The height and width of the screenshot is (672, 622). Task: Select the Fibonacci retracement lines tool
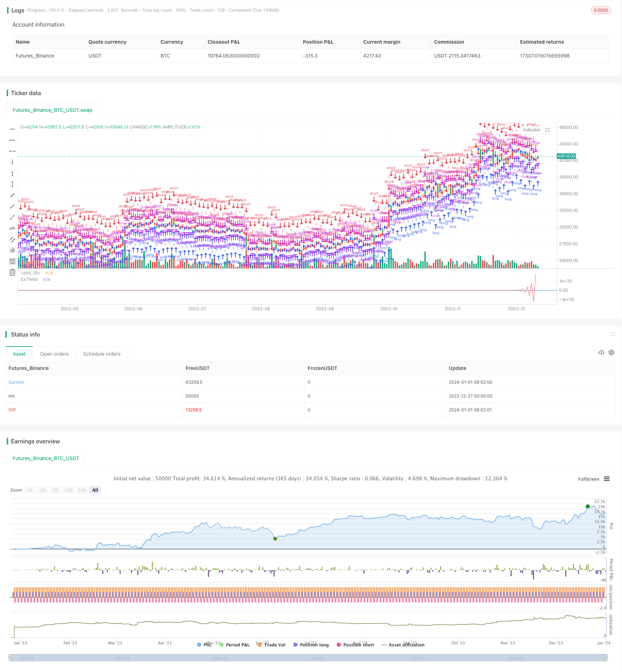click(x=12, y=261)
